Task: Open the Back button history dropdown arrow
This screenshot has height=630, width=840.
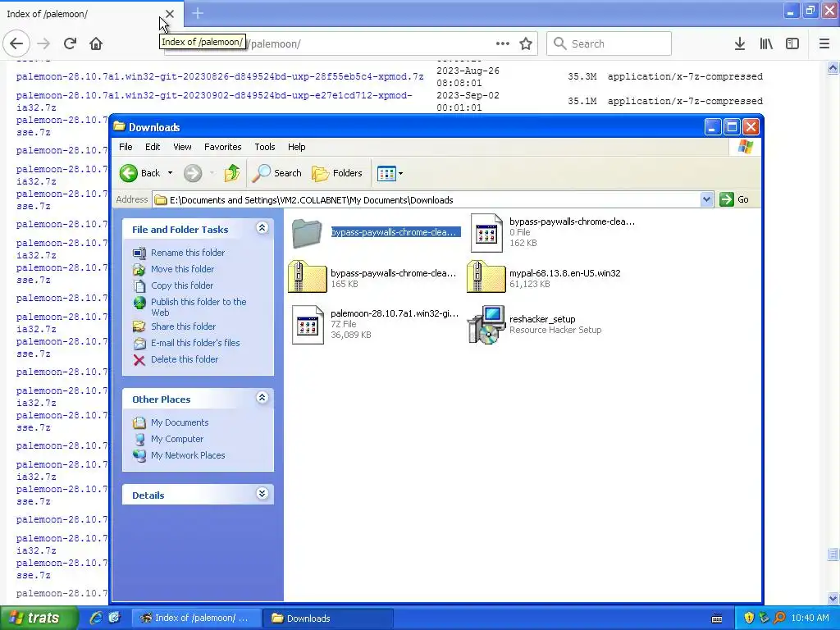Action: pos(171,173)
